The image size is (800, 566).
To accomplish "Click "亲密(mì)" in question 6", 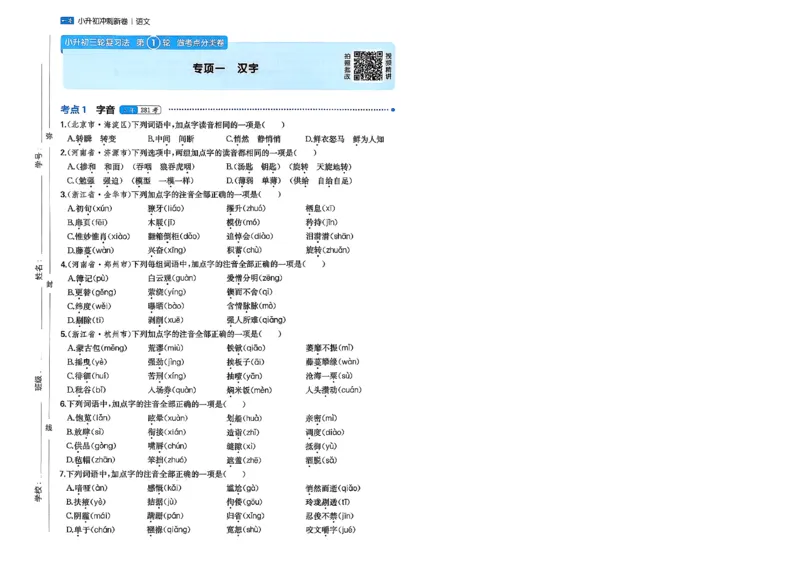I will point(321,418).
